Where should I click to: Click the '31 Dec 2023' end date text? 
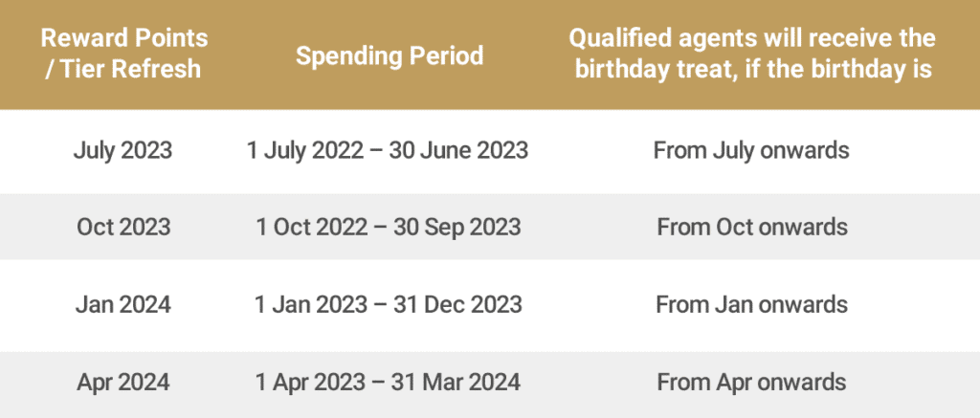458,304
